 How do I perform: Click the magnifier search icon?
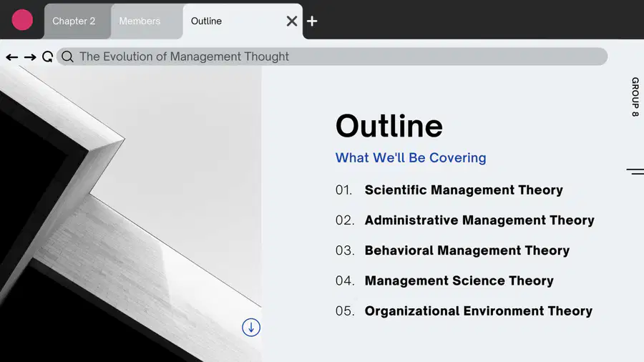pyautogui.click(x=68, y=57)
